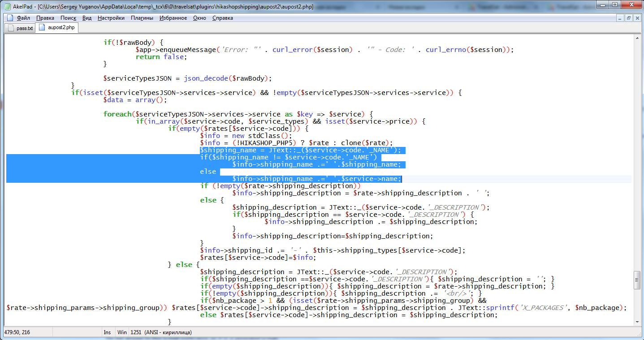644x340 pixels.
Task: Click the '$app->enqueueMessage' line
Action: click(x=324, y=50)
